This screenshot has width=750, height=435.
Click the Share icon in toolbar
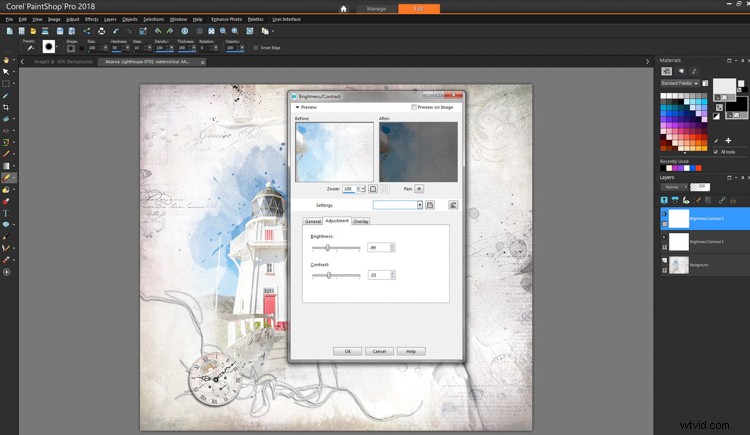[x=87, y=31]
